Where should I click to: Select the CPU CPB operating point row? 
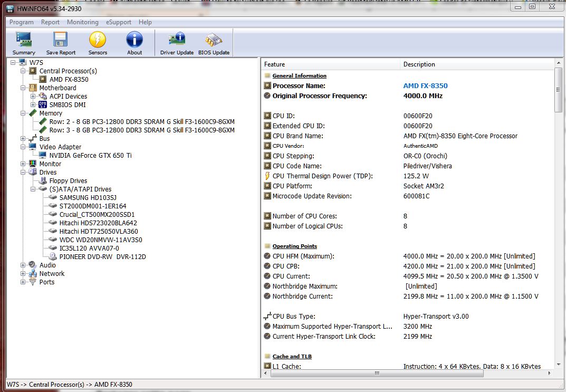tap(408, 266)
